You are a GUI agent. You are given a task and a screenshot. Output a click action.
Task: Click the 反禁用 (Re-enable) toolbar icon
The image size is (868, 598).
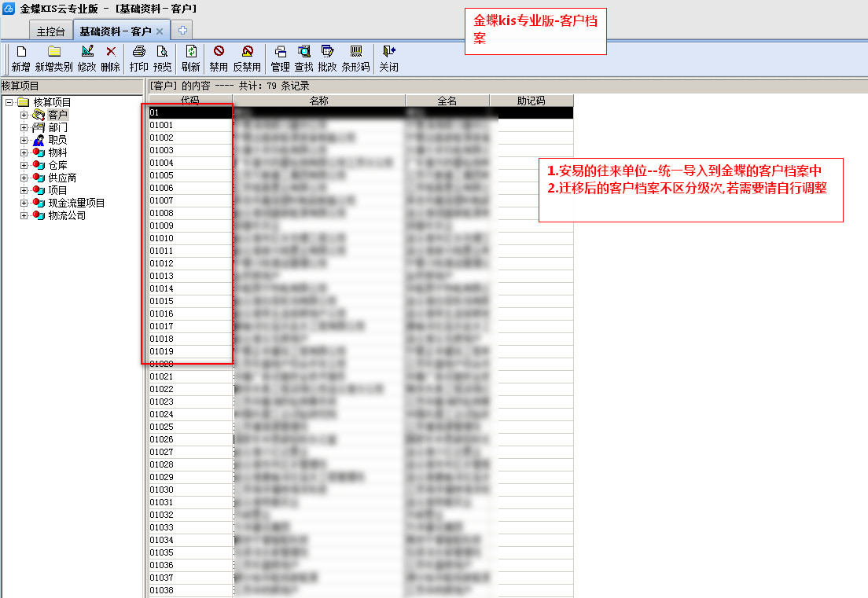[x=247, y=53]
